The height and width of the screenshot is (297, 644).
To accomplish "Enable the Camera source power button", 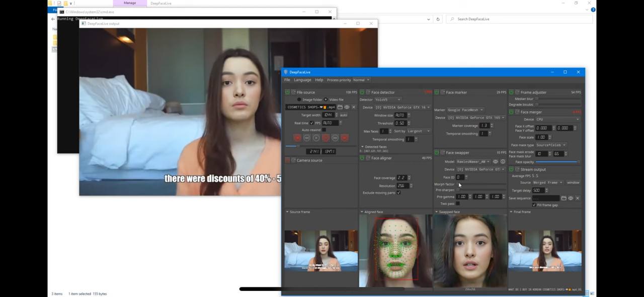I will pyautogui.click(x=288, y=160).
